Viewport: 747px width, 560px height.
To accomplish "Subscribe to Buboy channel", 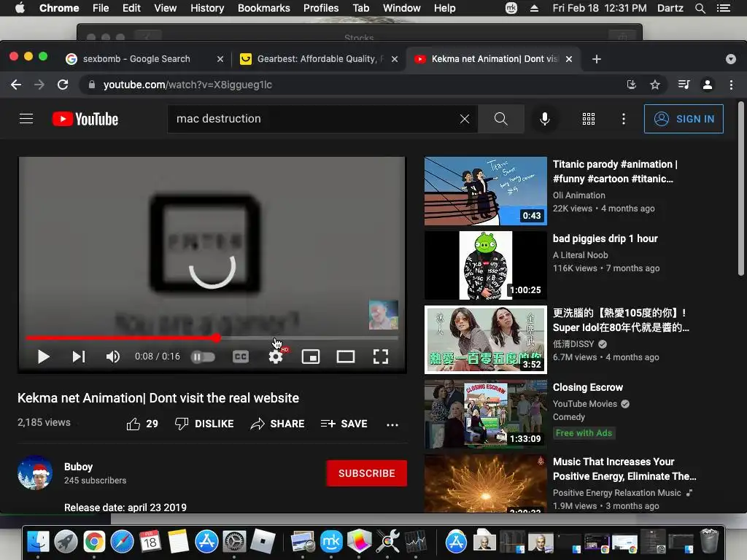I will [x=366, y=472].
